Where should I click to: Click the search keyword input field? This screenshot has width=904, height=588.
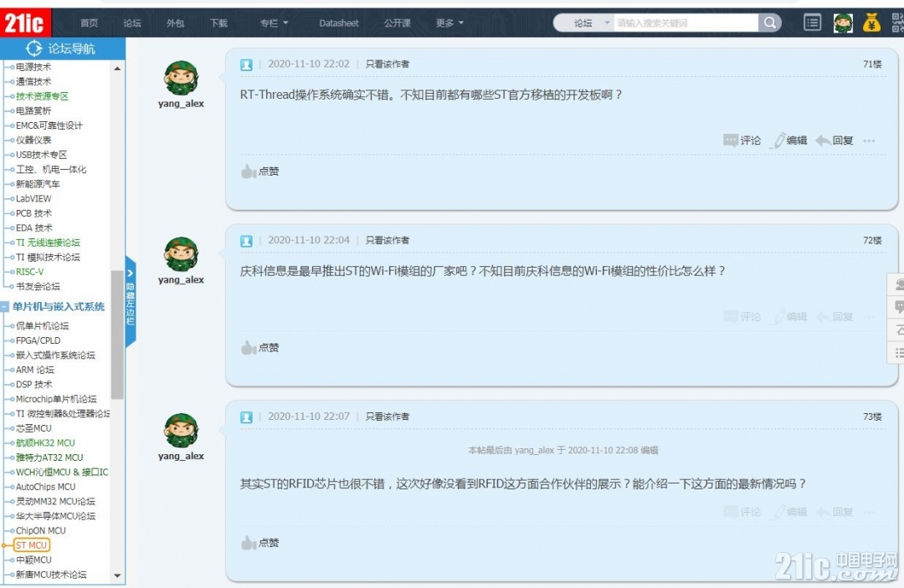click(x=686, y=23)
